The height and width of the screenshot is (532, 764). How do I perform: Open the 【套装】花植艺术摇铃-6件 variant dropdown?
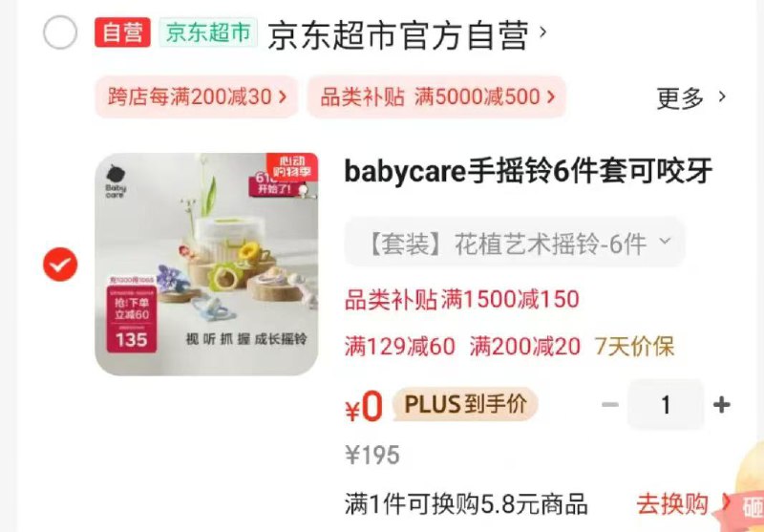[x=515, y=243]
